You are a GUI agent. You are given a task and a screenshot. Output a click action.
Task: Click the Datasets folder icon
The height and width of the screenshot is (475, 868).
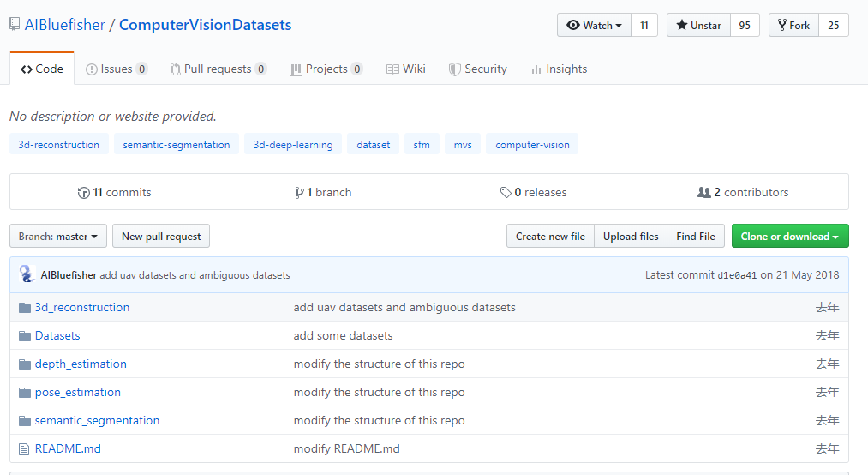point(24,335)
